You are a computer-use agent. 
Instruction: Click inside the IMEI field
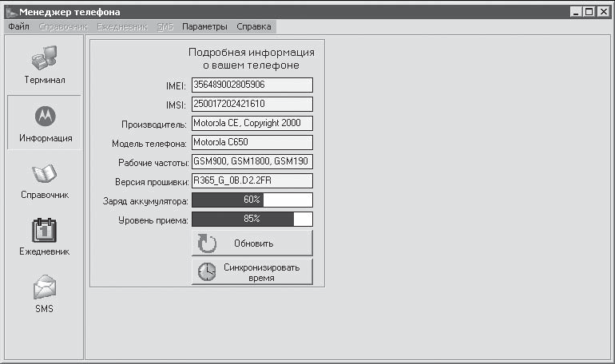(x=252, y=85)
